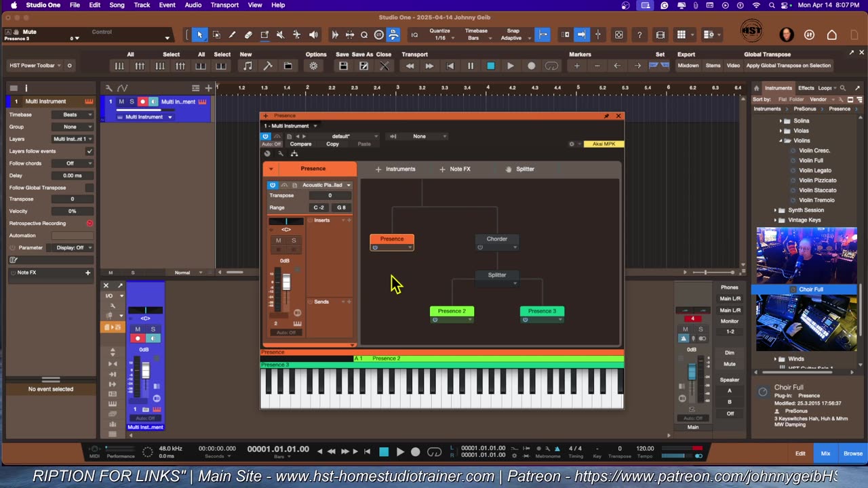
Task: Open the home start page icon
Action: tap(832, 35)
